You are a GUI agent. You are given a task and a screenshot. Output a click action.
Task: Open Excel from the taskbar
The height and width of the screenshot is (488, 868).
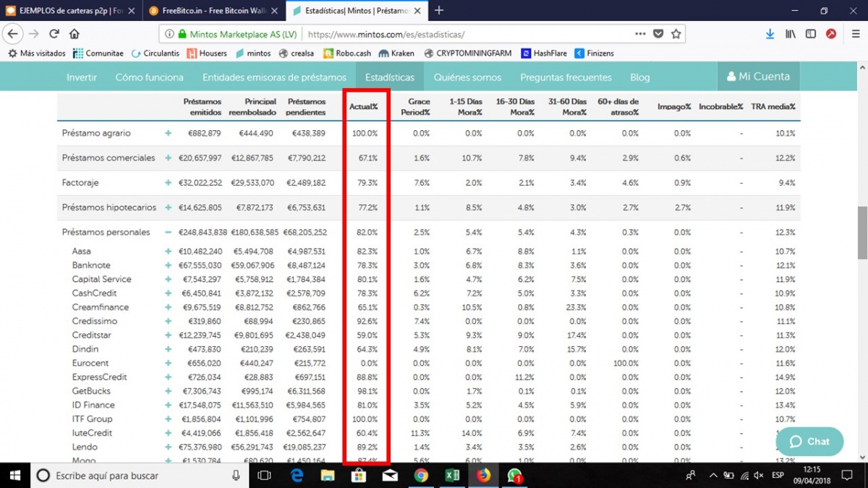[x=452, y=476]
